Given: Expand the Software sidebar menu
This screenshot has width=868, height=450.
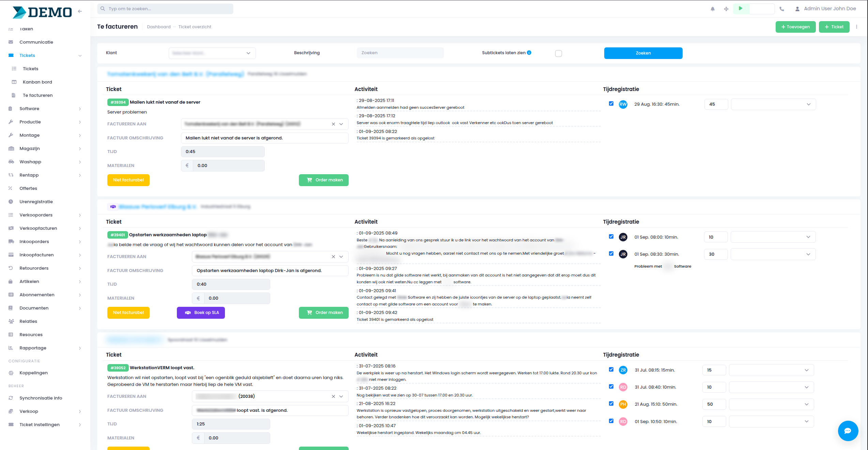Looking at the screenshot, I should click(x=29, y=108).
